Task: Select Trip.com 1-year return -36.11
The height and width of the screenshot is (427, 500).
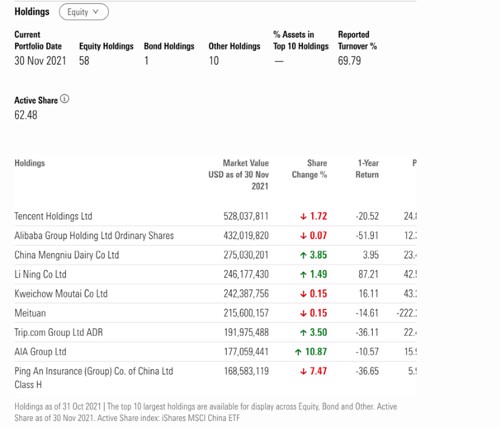Action: (x=367, y=332)
